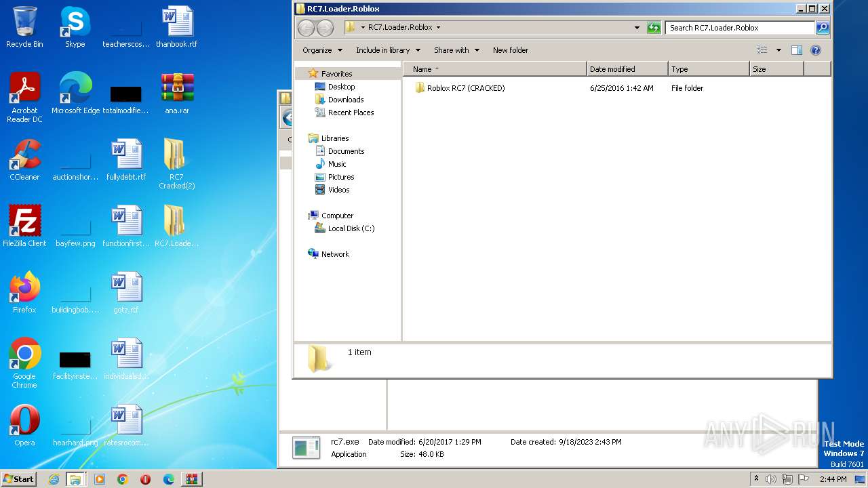Select the ratesrecom document on desktop
The height and width of the screenshot is (488, 868).
[x=126, y=426]
